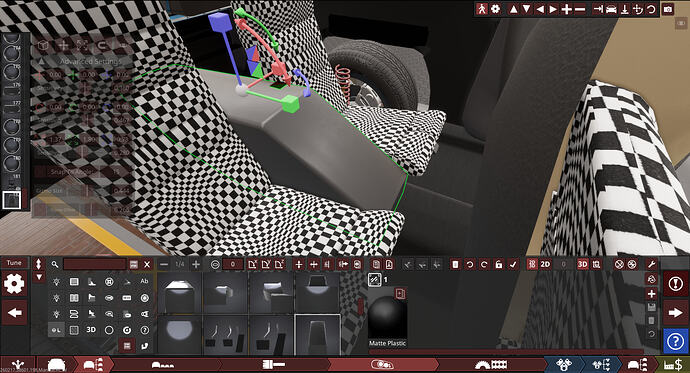Image resolution: width=690 pixels, height=373 pixels.
Task: Redo action with clockwise arrow
Action: tap(484, 264)
